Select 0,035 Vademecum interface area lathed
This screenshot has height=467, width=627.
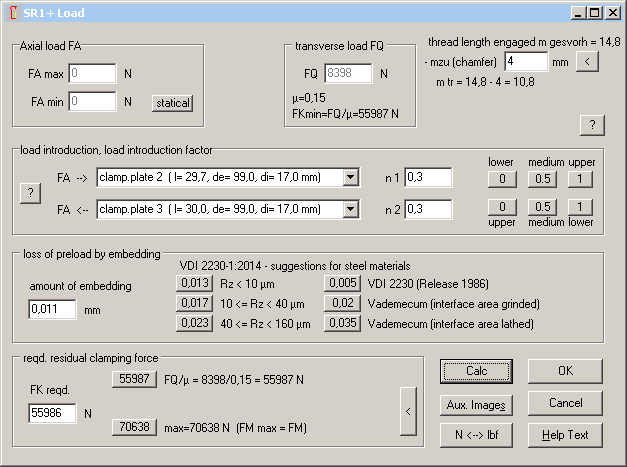click(342, 323)
